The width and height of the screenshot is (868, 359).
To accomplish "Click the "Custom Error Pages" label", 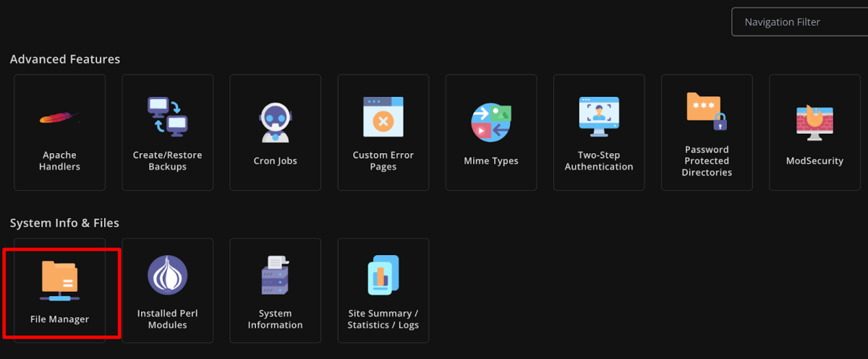I will [x=383, y=161].
